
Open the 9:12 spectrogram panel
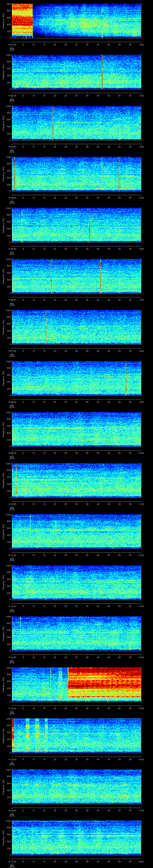76,583
